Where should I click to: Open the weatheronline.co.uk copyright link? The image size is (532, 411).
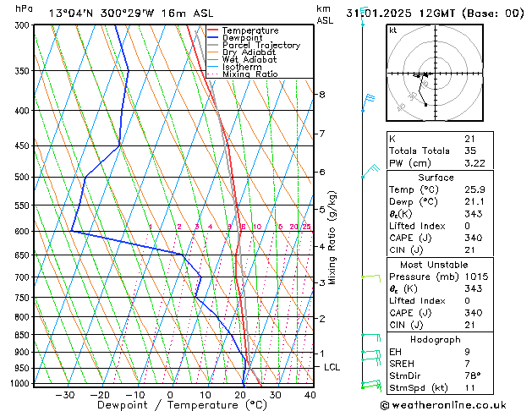pos(443,405)
